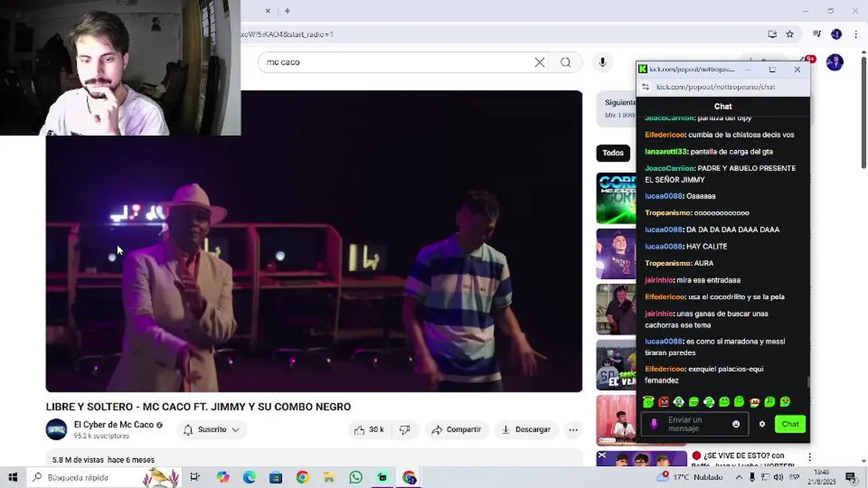Viewport: 868px width, 488px height.
Task: Open three-dot menu for ¿SE VIVE DE ESTO? video
Action: tap(809, 457)
